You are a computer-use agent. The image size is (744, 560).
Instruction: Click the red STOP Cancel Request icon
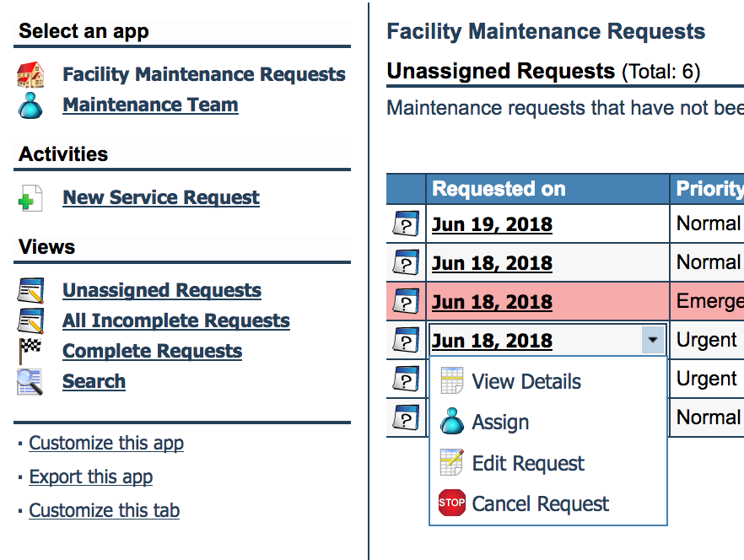(452, 503)
